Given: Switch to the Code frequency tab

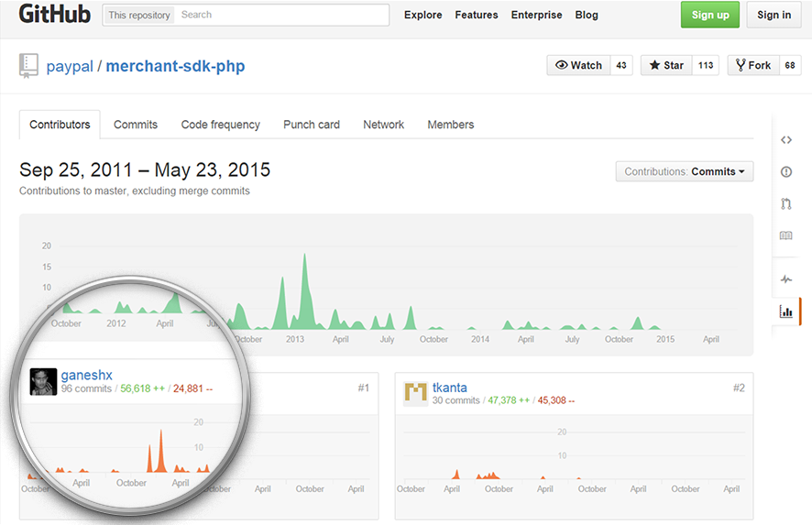Looking at the screenshot, I should [x=220, y=125].
